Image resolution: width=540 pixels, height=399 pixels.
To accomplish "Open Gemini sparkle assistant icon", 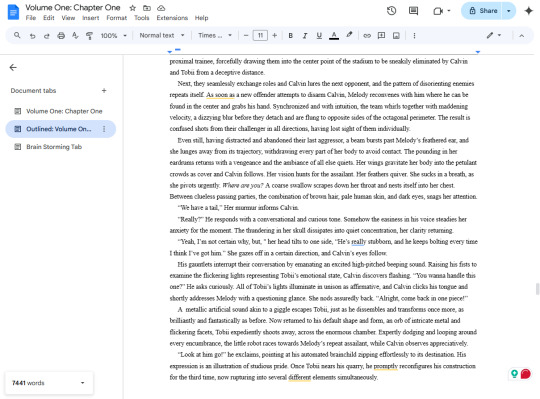I will pyautogui.click(x=528, y=11).
